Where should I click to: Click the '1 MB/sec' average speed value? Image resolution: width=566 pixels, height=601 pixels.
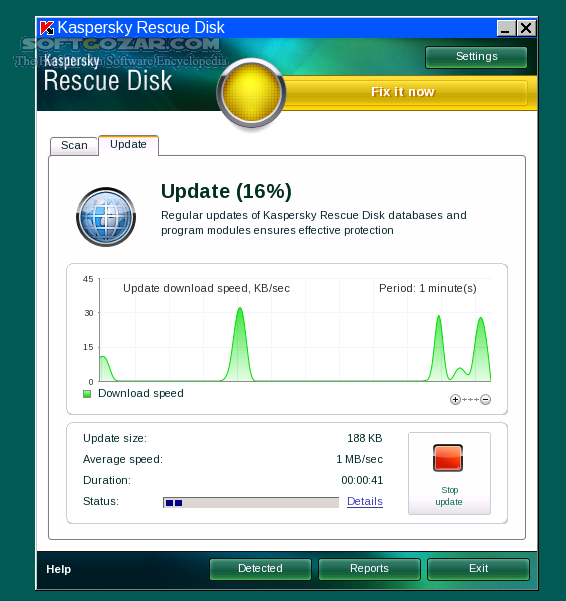tap(359, 459)
